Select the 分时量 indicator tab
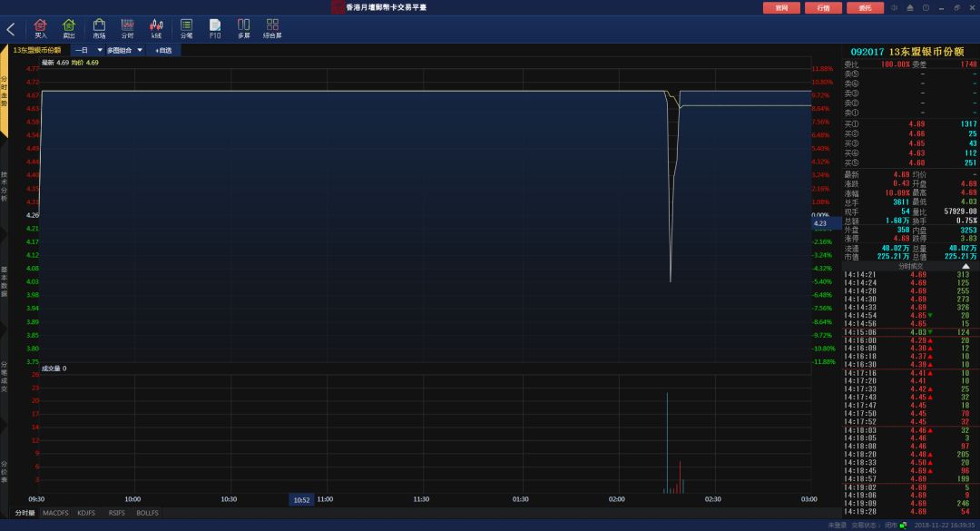Screen dimensions: 980x531 pos(25,513)
